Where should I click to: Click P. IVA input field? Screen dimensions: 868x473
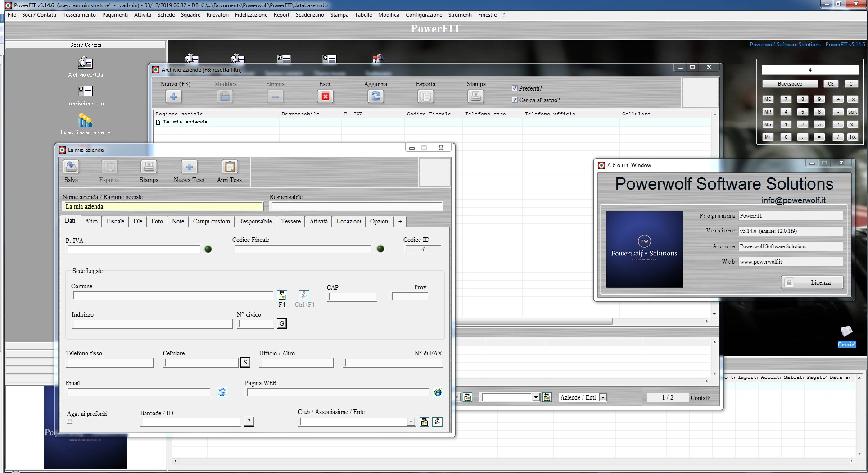[134, 249]
